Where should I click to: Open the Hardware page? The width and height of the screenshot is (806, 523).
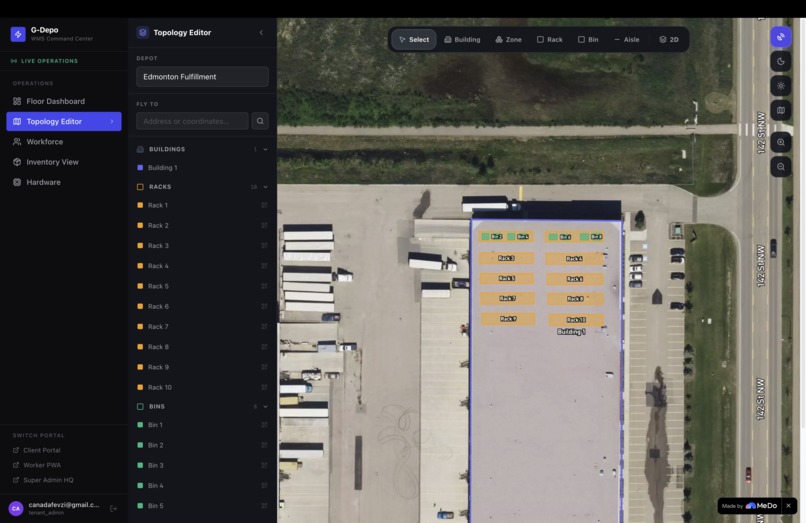point(64,182)
